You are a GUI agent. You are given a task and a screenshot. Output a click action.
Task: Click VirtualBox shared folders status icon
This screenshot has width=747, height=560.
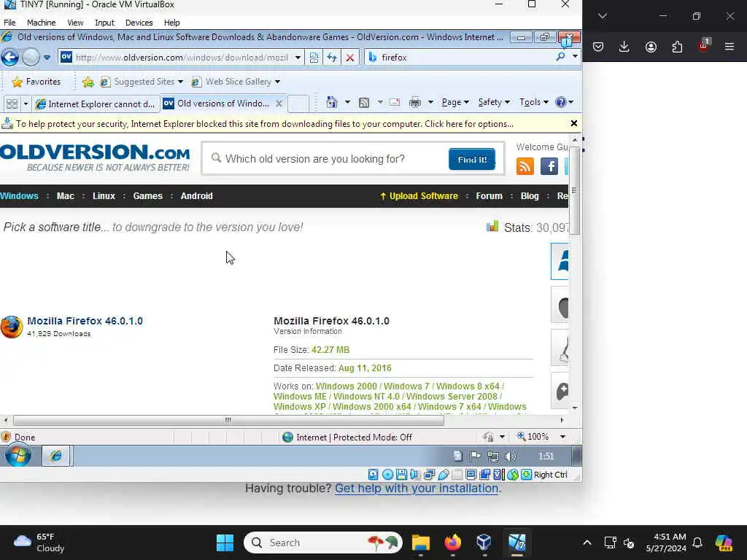point(457,474)
